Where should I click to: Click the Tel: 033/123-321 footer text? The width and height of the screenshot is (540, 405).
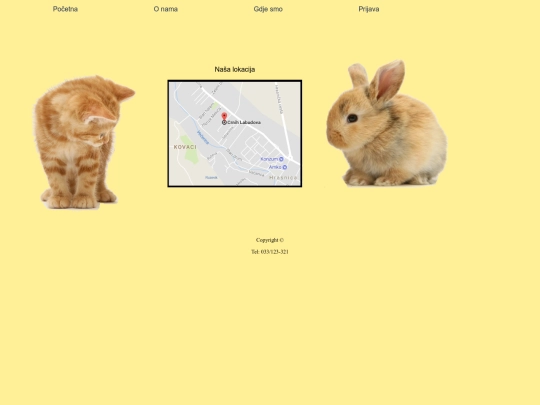click(x=270, y=252)
